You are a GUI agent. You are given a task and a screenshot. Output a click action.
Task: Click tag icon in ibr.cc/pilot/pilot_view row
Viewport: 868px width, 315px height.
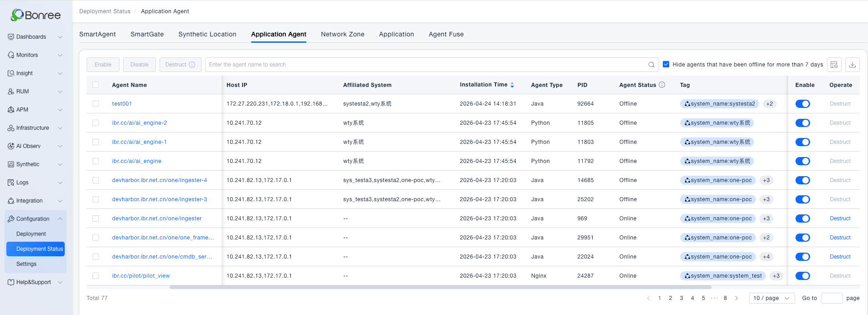tap(687, 276)
